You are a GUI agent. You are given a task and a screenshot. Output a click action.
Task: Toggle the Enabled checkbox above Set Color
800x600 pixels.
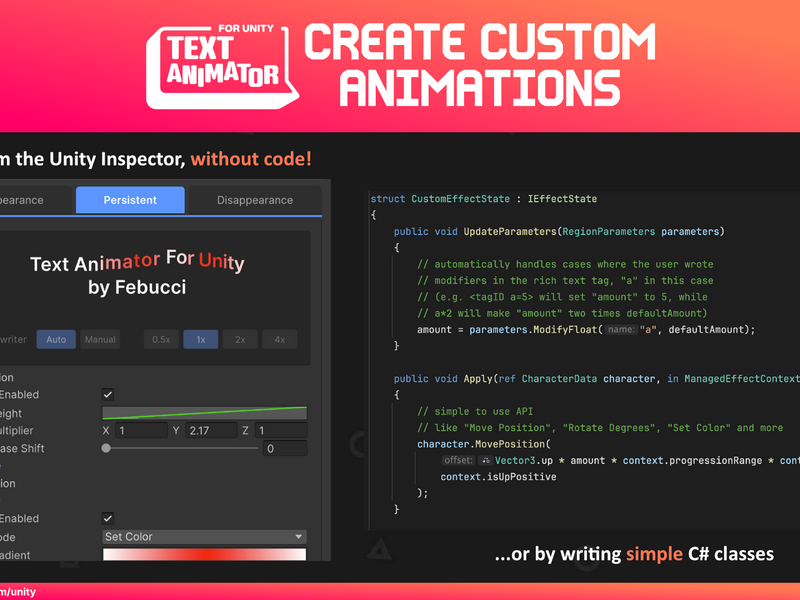click(x=108, y=518)
